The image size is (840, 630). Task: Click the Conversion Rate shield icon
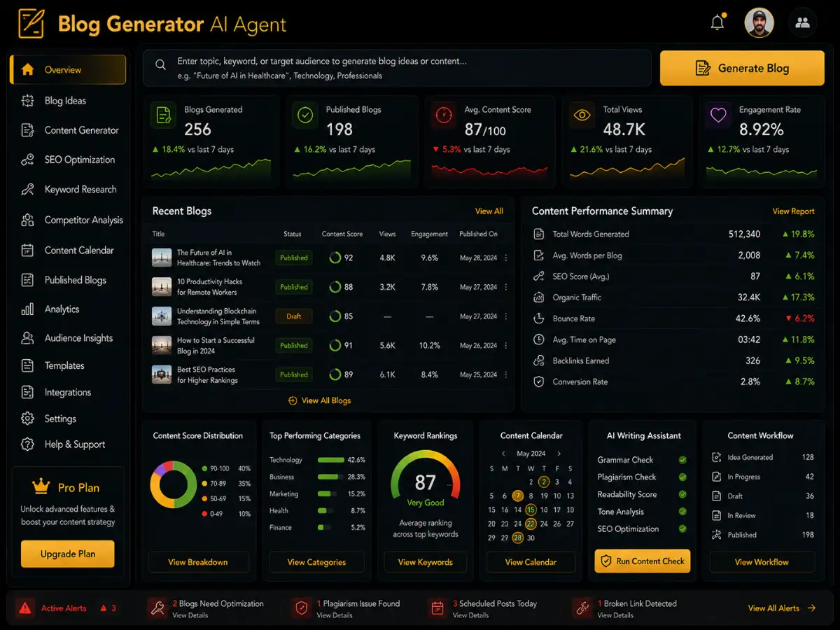[x=539, y=381]
